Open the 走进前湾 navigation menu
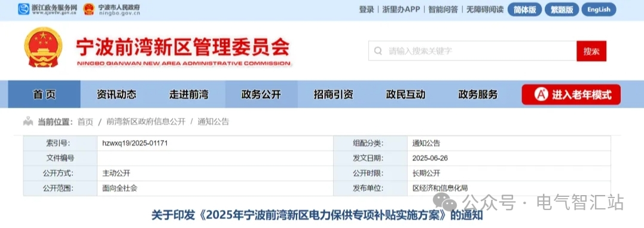 coord(189,95)
